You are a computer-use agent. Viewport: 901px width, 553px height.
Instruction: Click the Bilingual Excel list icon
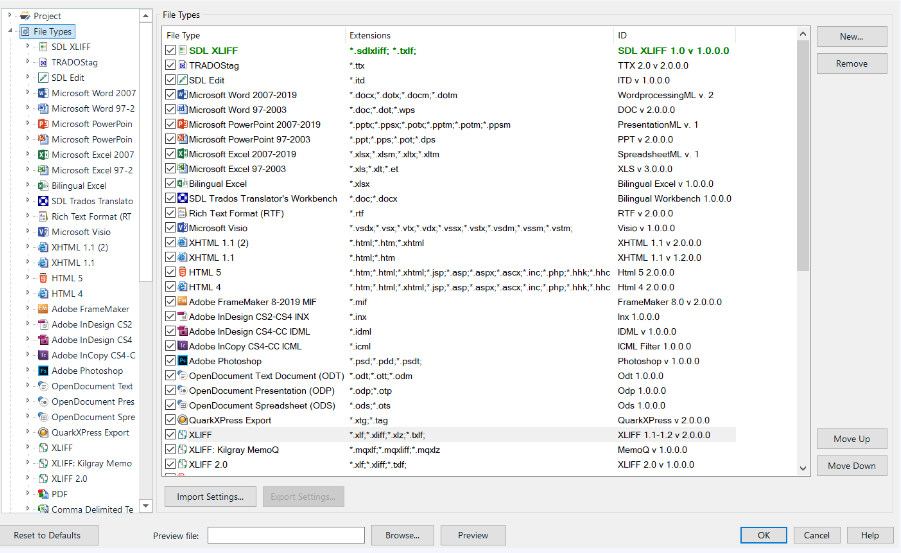tap(183, 183)
